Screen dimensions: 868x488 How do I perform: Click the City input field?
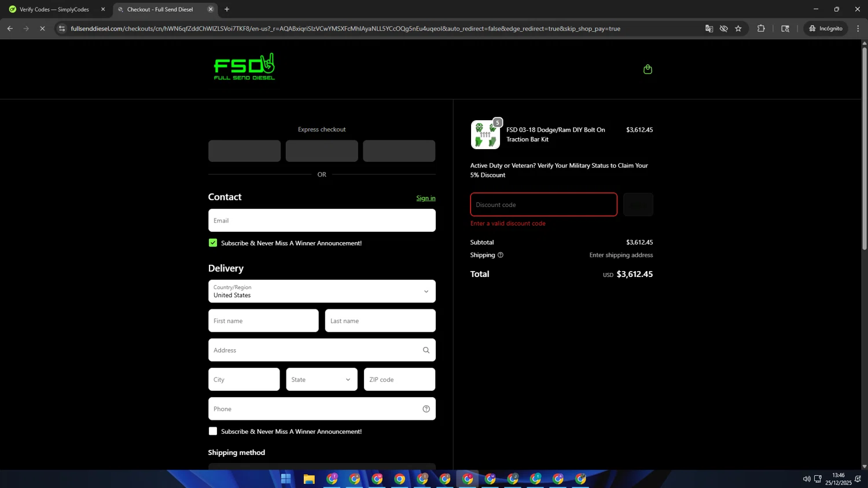pos(244,379)
